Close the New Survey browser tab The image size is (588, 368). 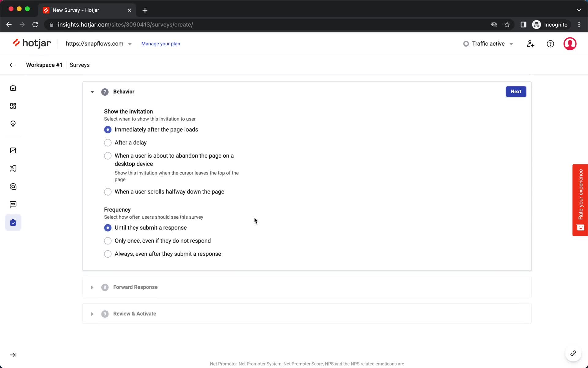[129, 10]
